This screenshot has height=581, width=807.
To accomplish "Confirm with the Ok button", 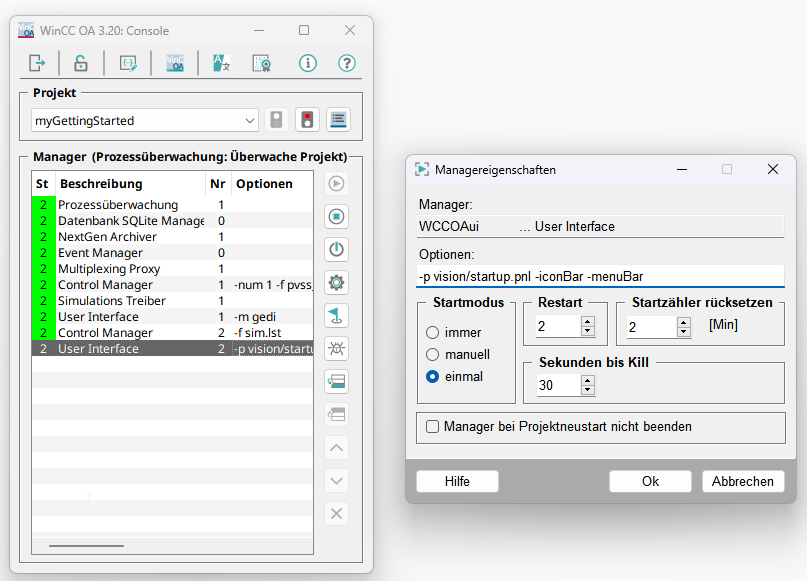I will 650,481.
